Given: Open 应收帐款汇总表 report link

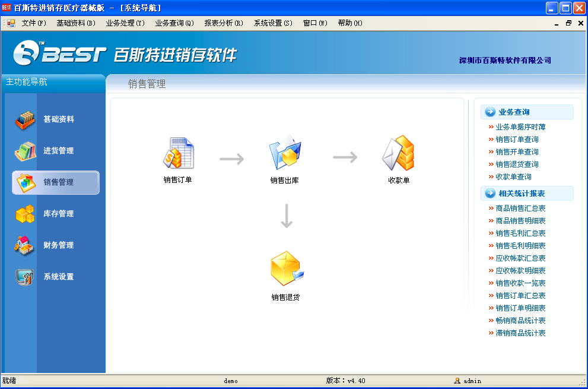Looking at the screenshot, I should [x=520, y=258].
